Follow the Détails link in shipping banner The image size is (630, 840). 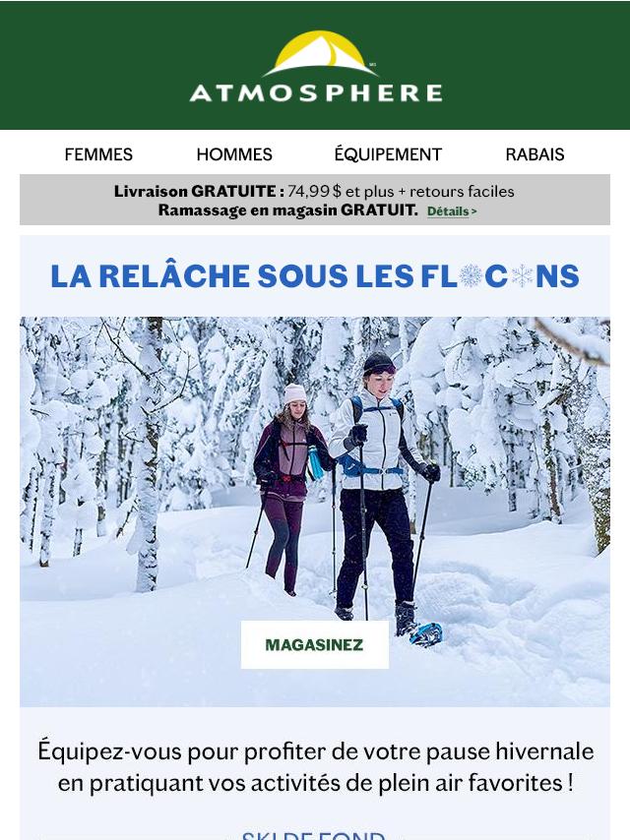pyautogui.click(x=448, y=211)
